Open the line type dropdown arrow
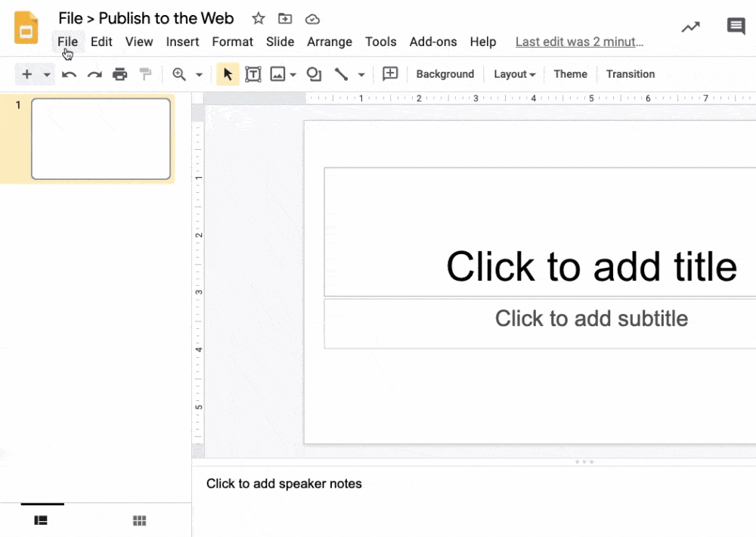The image size is (756, 537). click(x=361, y=75)
